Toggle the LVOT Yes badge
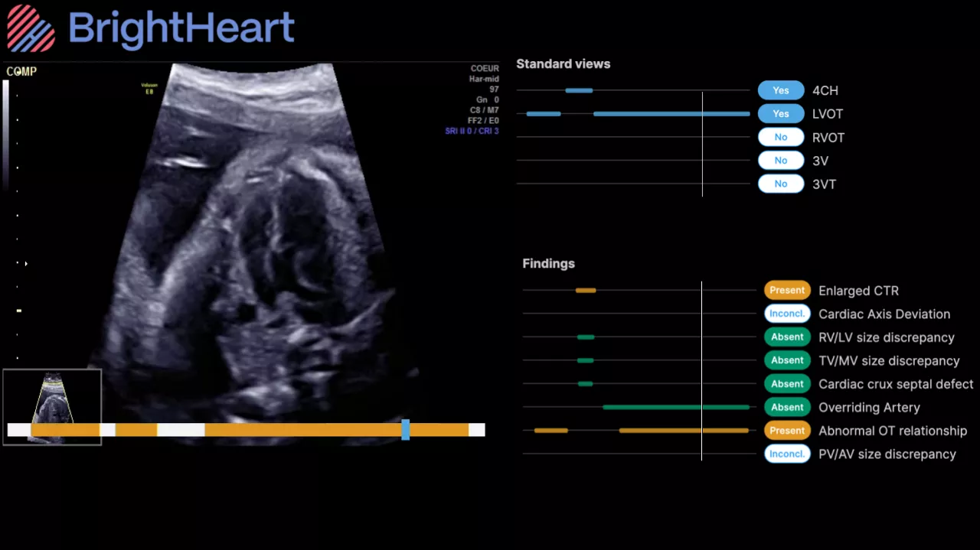Screen dimensions: 980x550 (781, 114)
